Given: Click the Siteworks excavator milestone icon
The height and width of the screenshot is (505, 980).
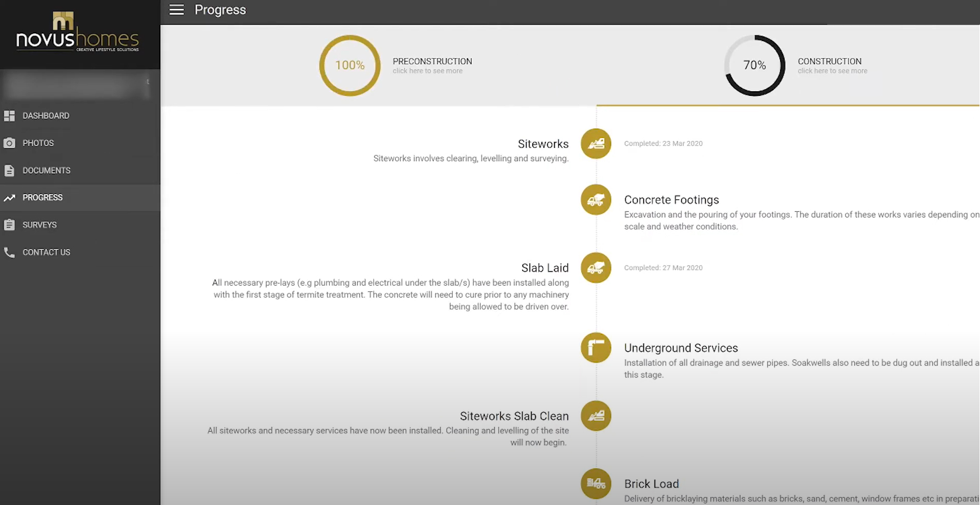Looking at the screenshot, I should [595, 144].
